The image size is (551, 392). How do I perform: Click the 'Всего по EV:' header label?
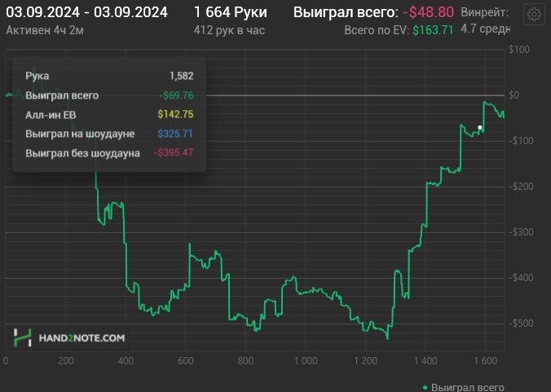377,30
